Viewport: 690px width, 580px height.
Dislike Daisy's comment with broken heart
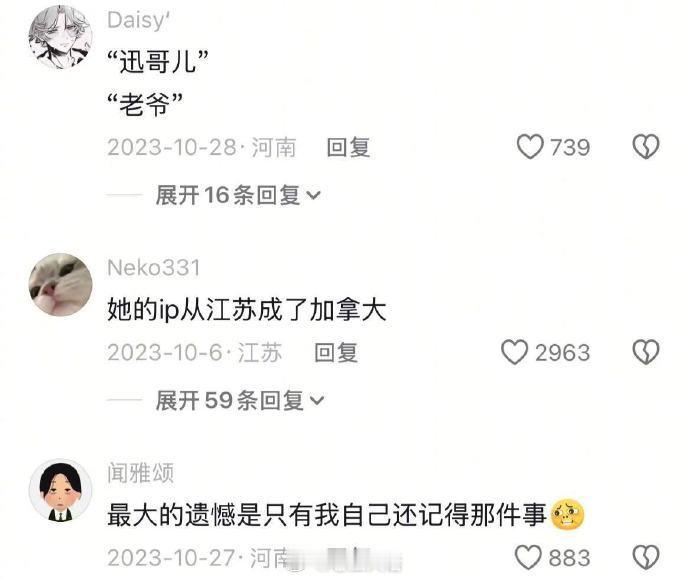coord(646,147)
